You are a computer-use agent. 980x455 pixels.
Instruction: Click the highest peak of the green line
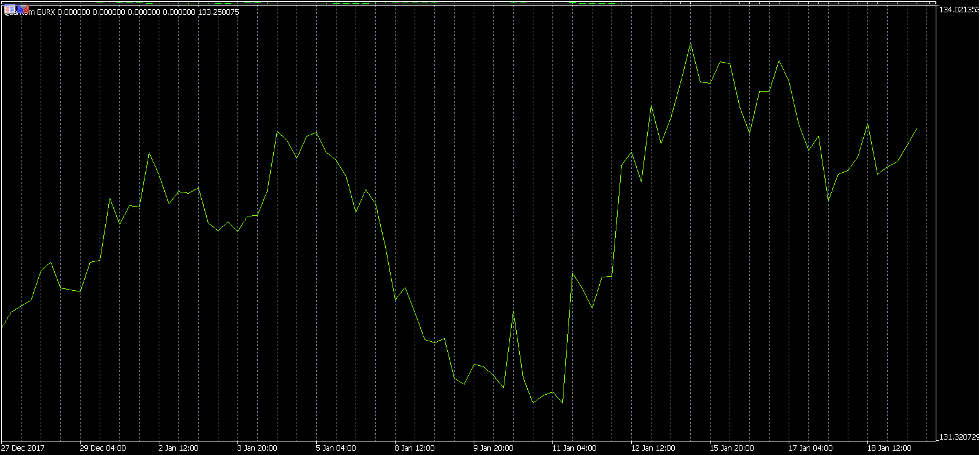click(690, 44)
